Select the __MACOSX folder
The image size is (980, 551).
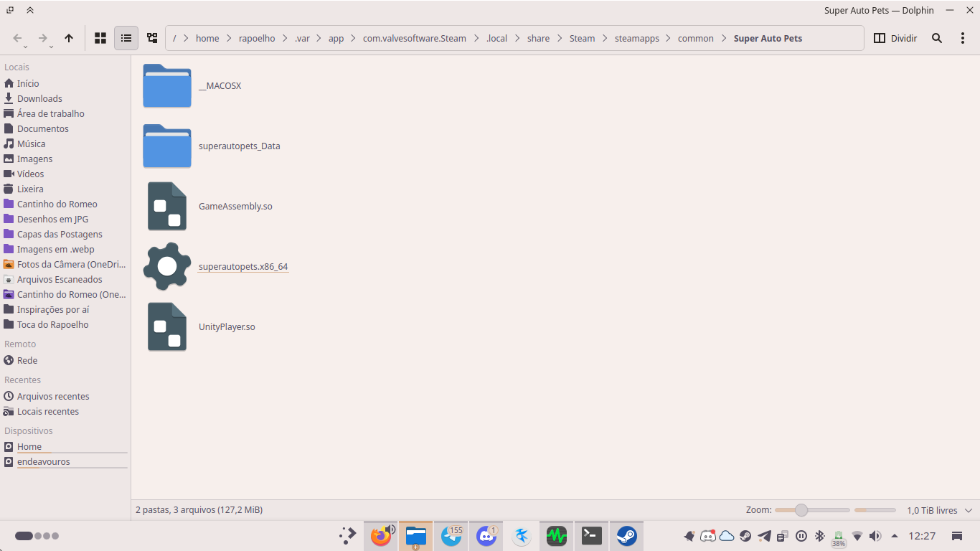click(x=192, y=85)
